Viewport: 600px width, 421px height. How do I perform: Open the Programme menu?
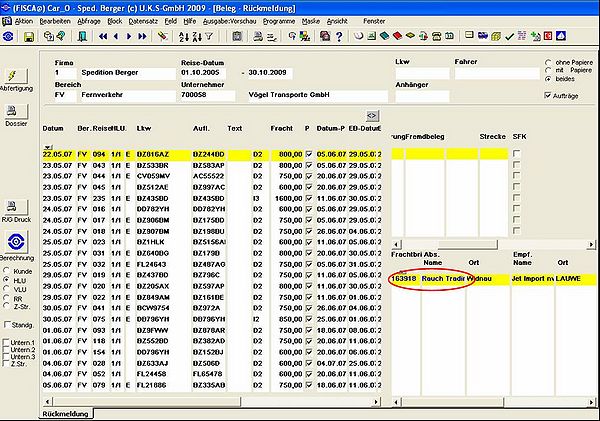pos(279,21)
